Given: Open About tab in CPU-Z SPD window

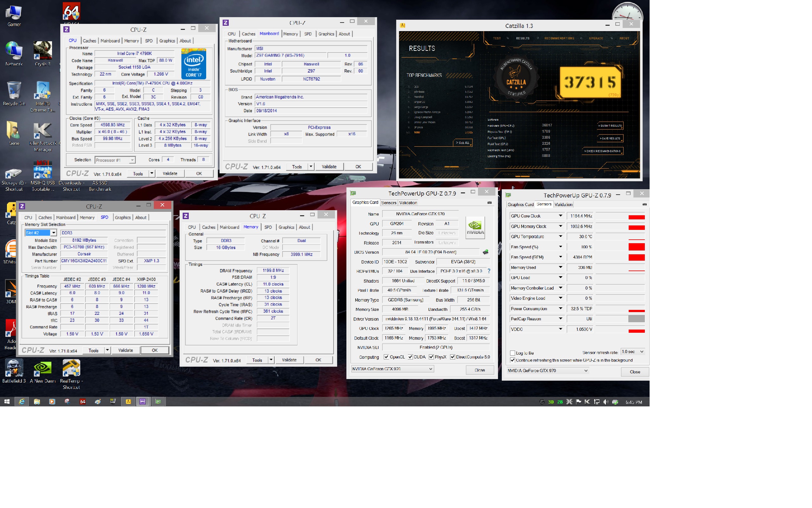Looking at the screenshot, I should tap(141, 217).
